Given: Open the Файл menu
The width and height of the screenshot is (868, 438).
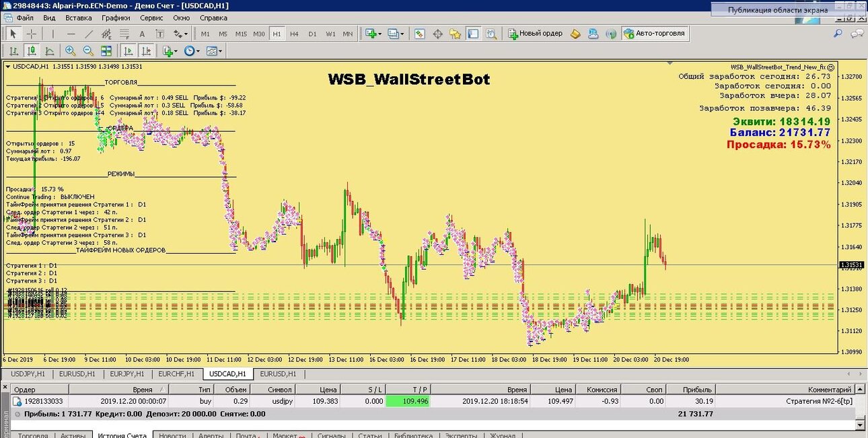Looking at the screenshot, I should pos(25,17).
